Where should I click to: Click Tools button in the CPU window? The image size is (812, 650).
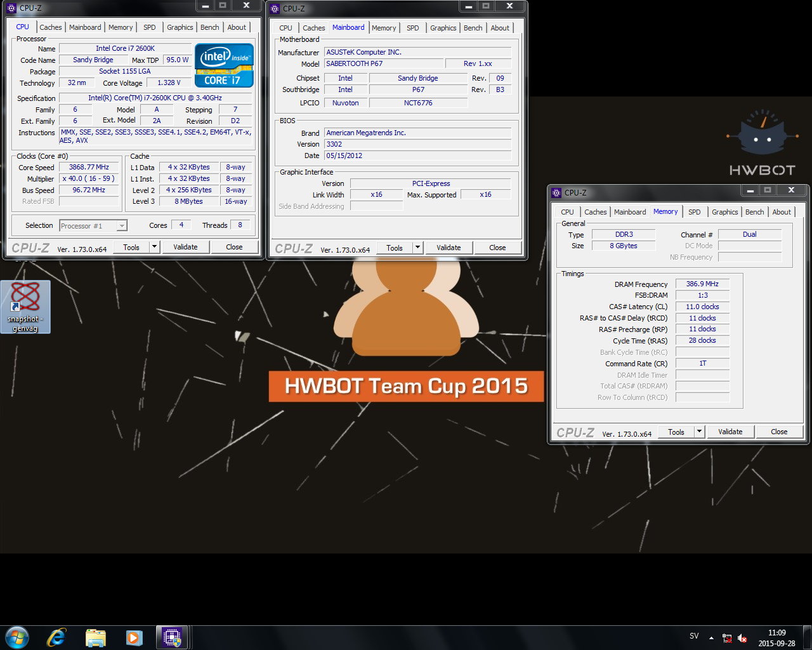(x=131, y=247)
